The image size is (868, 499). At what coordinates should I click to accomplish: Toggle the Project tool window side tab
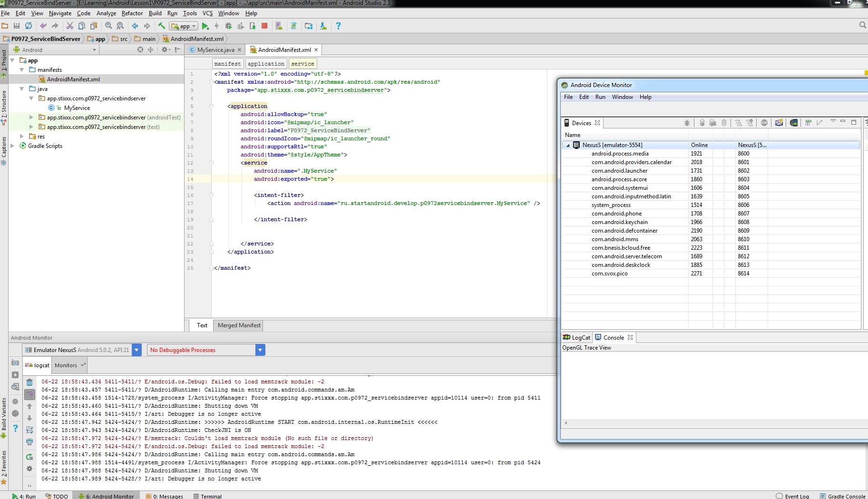(x=4, y=63)
